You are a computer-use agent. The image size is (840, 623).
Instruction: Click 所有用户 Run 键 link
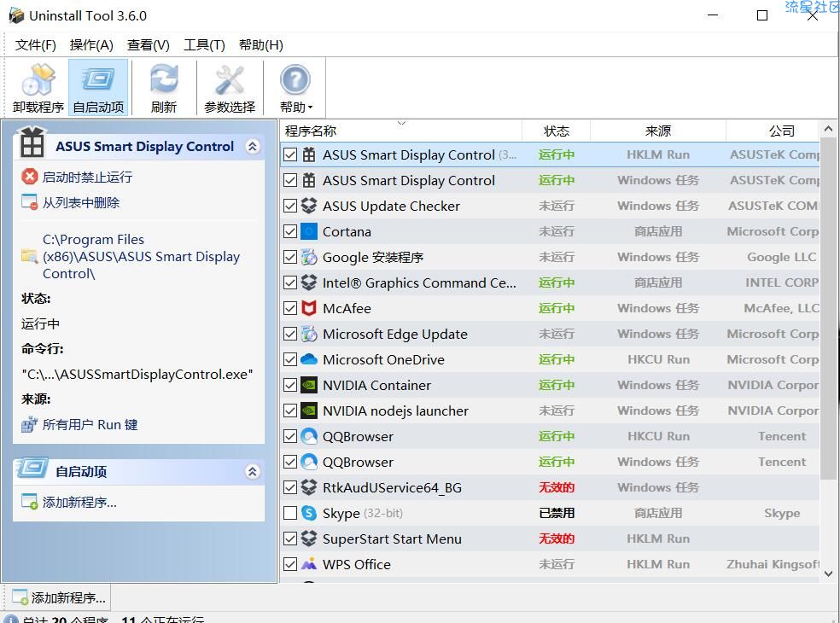[90, 425]
